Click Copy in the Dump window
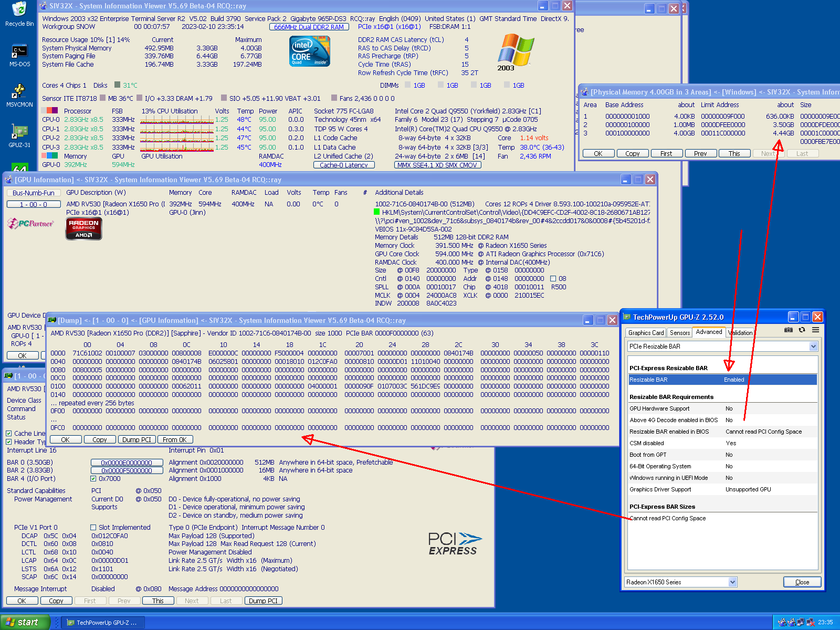Image resolution: width=840 pixels, height=630 pixels. (x=100, y=440)
